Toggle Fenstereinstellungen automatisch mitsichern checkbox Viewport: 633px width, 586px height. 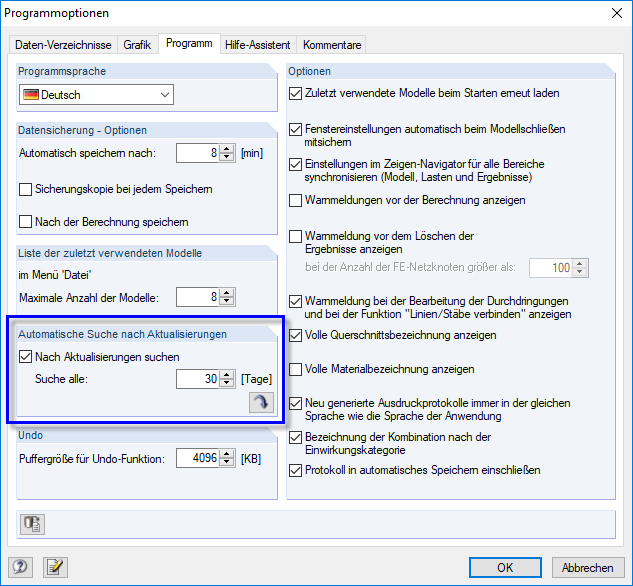coord(296,130)
